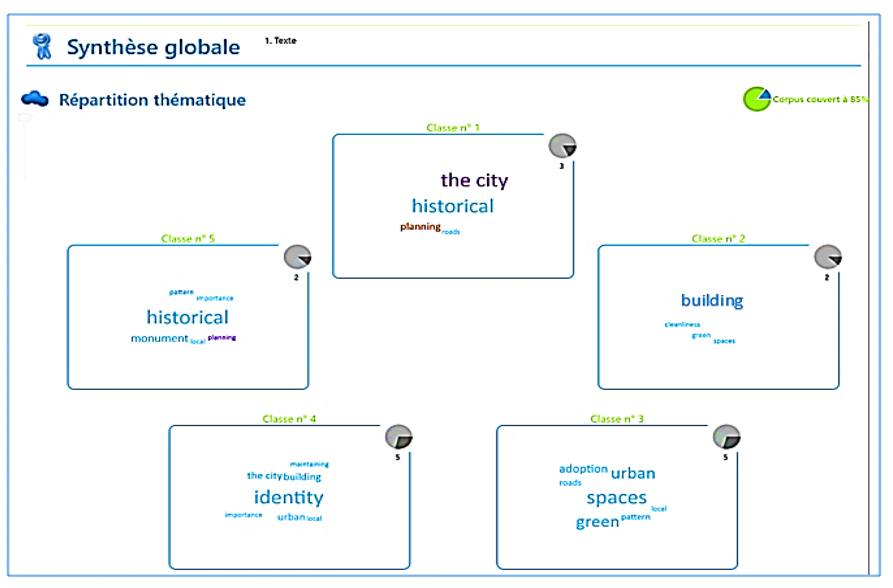Click the Alceste logo icon beside Synthèse globale

[42, 46]
